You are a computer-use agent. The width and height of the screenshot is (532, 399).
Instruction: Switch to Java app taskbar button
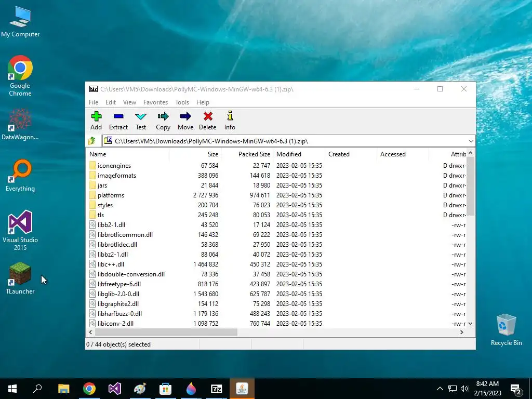tap(242, 389)
